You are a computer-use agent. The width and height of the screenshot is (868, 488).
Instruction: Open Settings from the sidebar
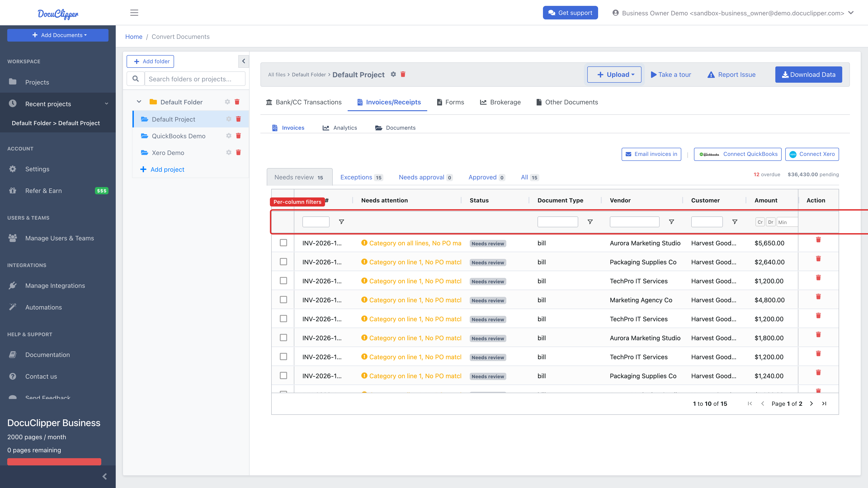coord(37,169)
